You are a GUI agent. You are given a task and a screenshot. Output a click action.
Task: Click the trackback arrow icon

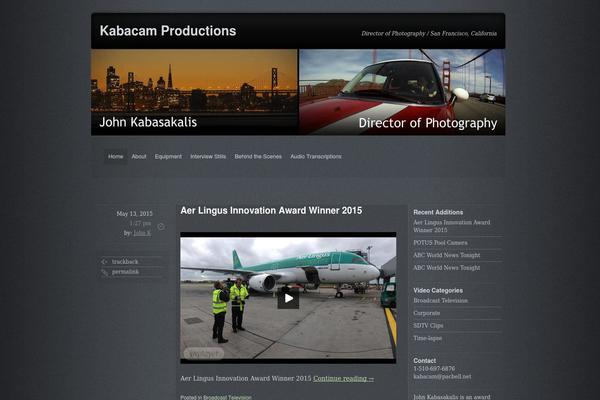pos(104,262)
